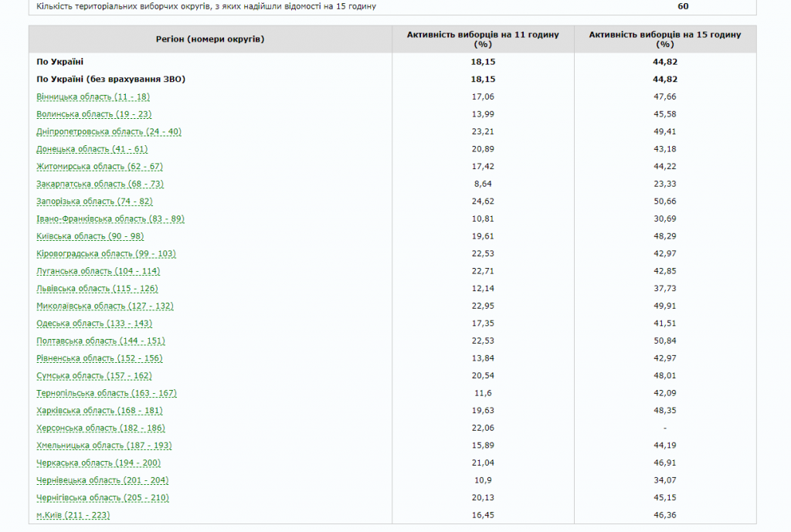Select the Донецька область (41 - 61) link
Screen dimensions: 791x532
point(92,149)
